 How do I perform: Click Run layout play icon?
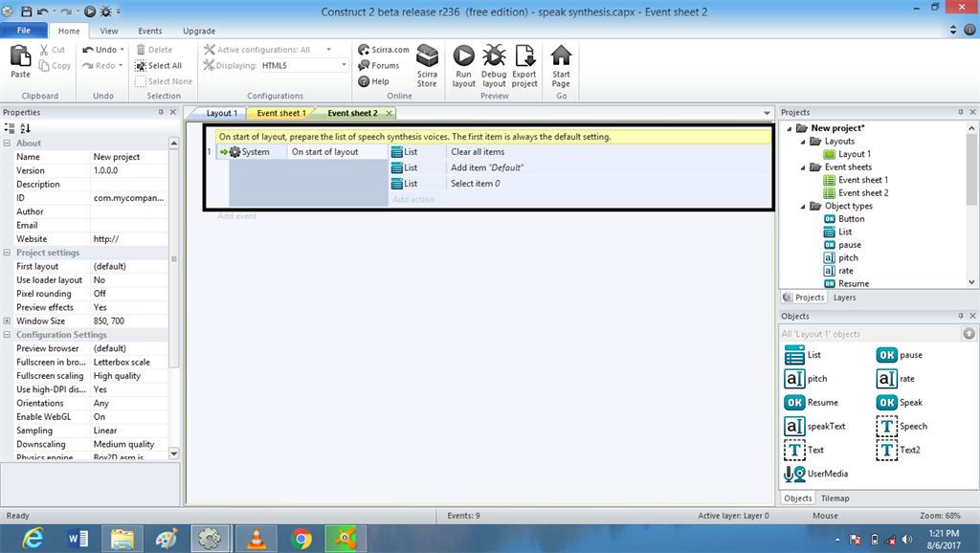point(464,55)
